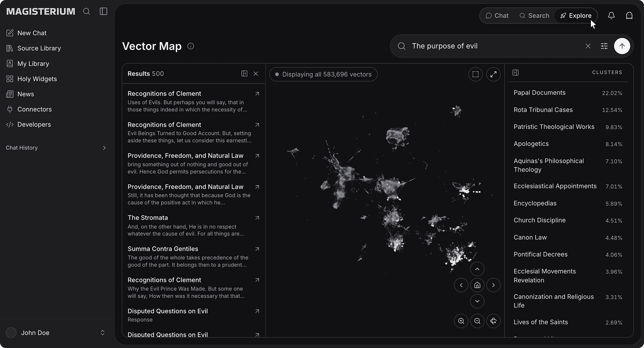Pan the map down

(x=477, y=301)
